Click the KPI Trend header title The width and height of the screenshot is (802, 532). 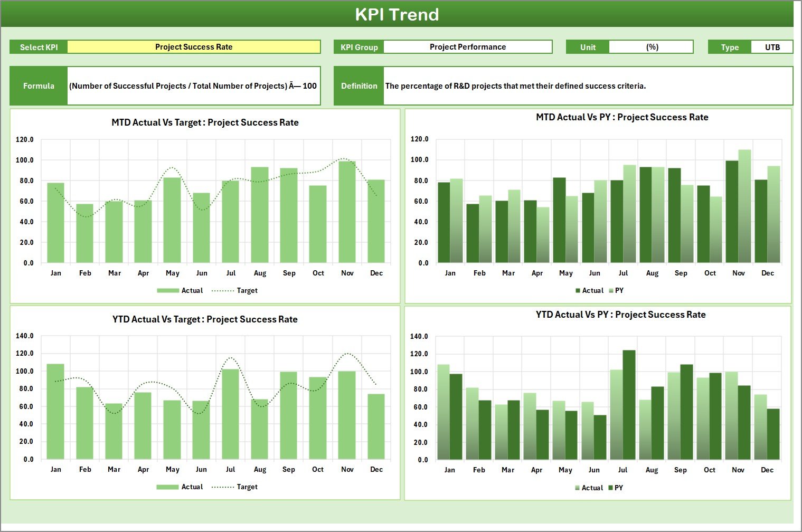click(x=397, y=14)
